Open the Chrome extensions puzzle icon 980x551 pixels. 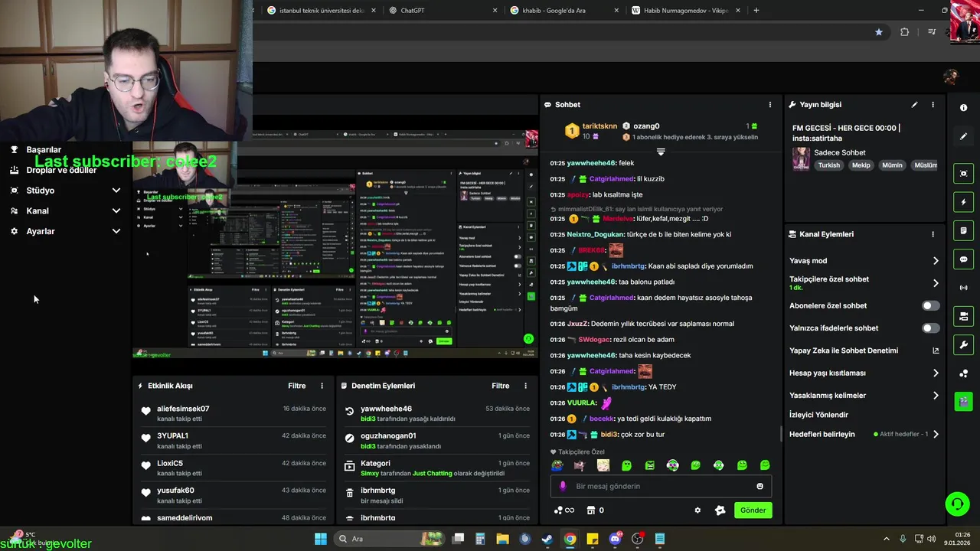coord(905,32)
